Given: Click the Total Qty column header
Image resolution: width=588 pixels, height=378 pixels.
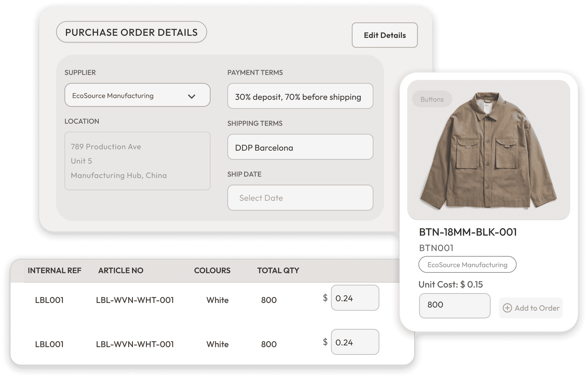Looking at the screenshot, I should (278, 270).
